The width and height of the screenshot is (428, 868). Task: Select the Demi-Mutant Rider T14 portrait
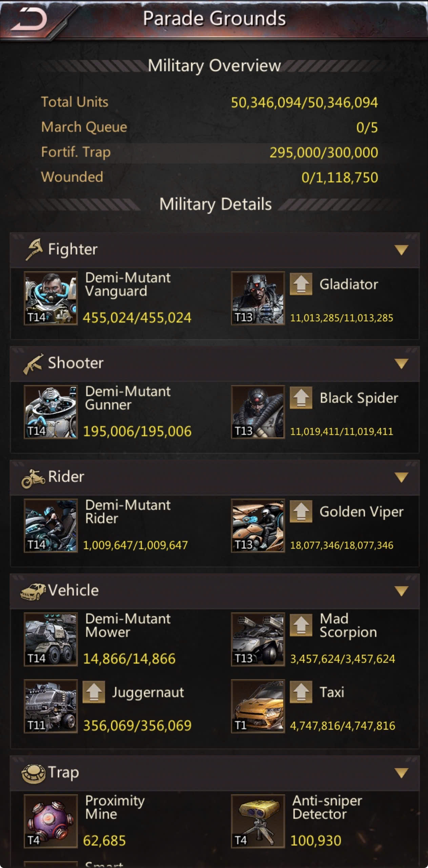point(51,526)
